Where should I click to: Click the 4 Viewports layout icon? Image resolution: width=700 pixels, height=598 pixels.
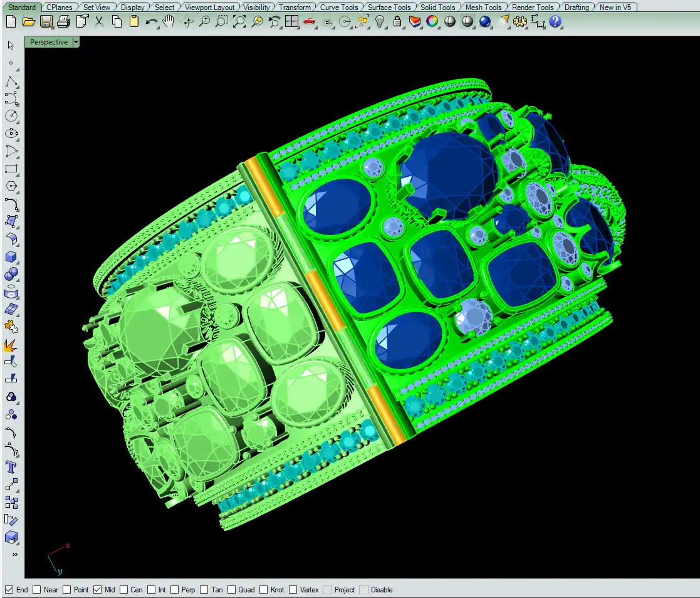(x=291, y=22)
